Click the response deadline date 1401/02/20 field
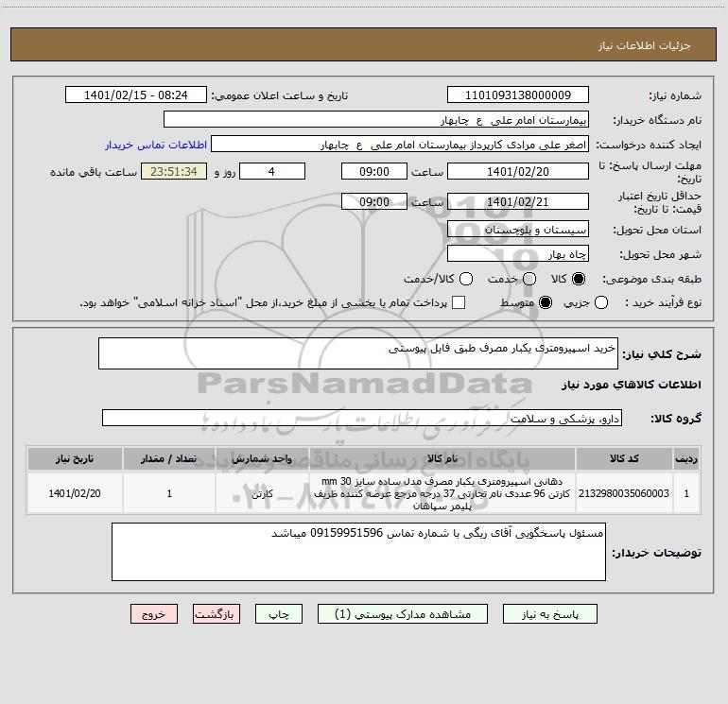 [518, 171]
